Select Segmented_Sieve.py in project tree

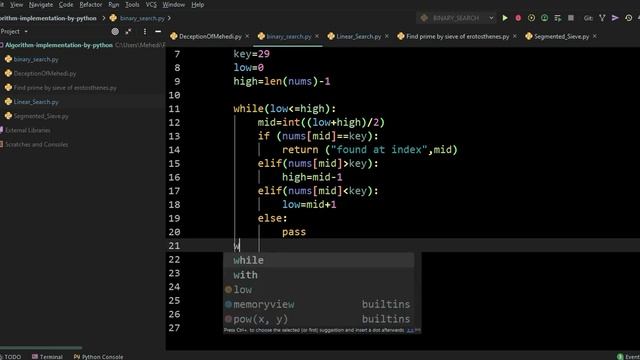(41, 116)
